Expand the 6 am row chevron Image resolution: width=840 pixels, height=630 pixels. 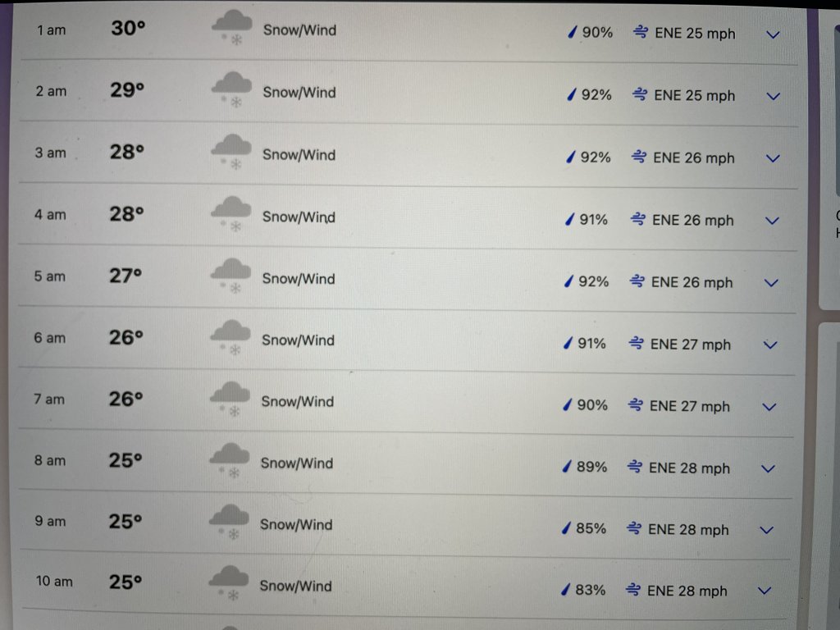[x=769, y=345]
